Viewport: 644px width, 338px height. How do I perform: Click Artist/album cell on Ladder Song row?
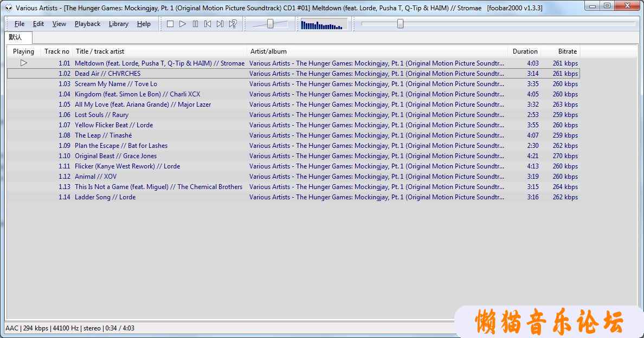(377, 197)
